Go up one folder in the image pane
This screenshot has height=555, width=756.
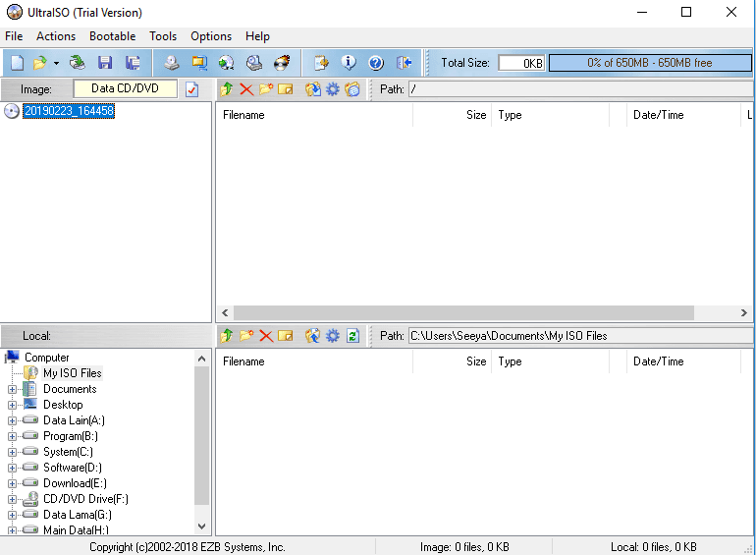coord(227,89)
